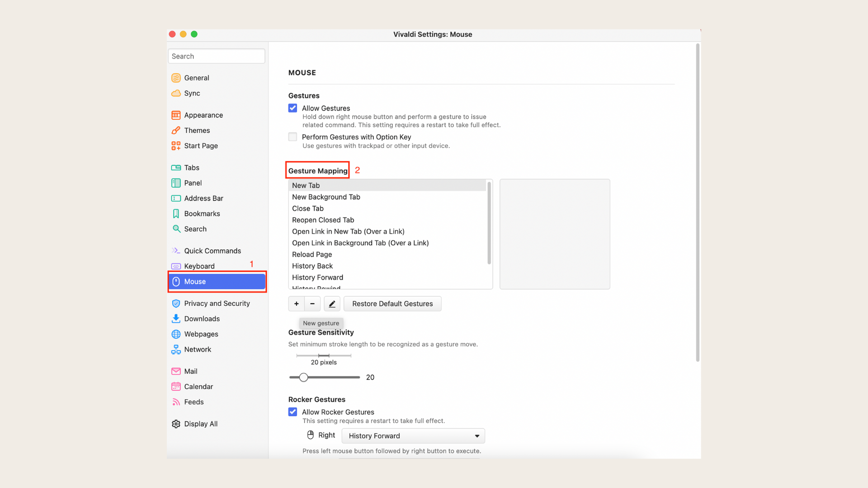Select New Tab gesture row

387,185
